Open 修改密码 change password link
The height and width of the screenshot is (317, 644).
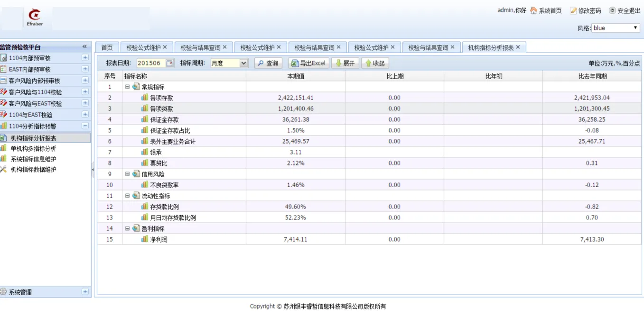click(586, 10)
